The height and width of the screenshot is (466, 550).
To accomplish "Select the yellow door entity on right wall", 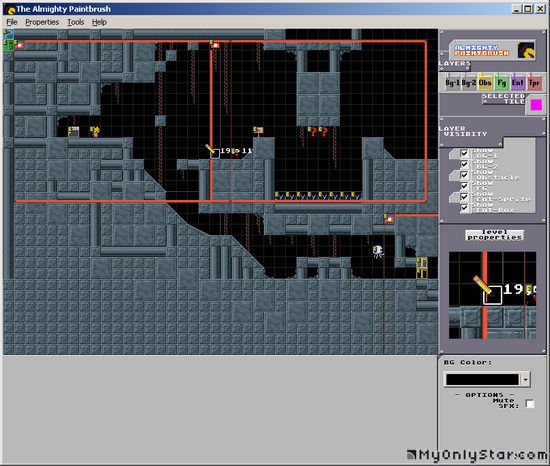I will 422,268.
